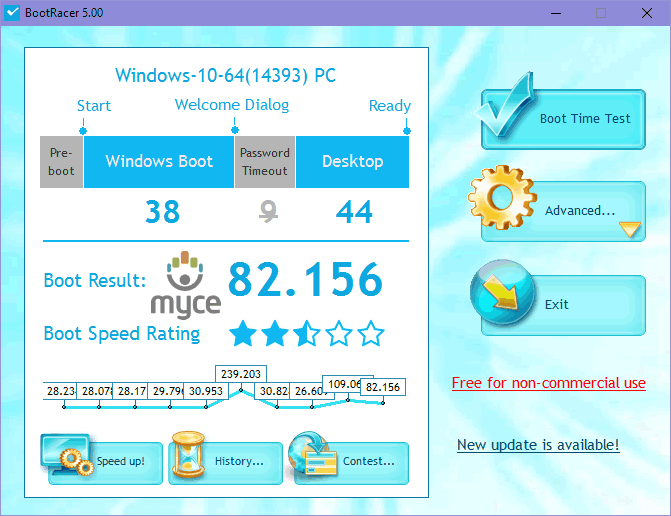Minimize the BootRacer window
The width and height of the screenshot is (671, 516).
556,13
